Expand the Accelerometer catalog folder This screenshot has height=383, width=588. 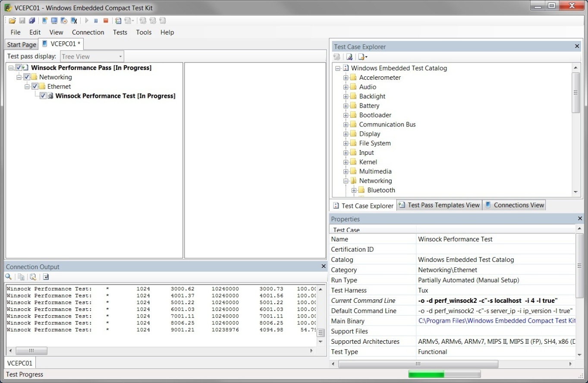click(346, 78)
